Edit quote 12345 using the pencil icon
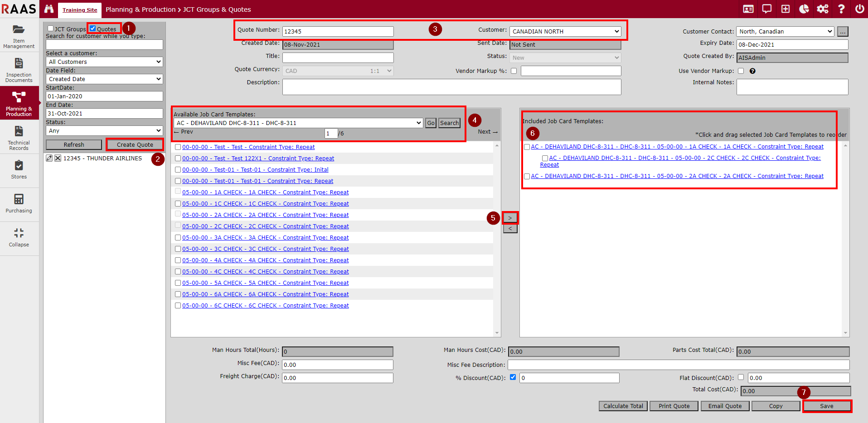This screenshot has height=423, width=868. [49, 158]
